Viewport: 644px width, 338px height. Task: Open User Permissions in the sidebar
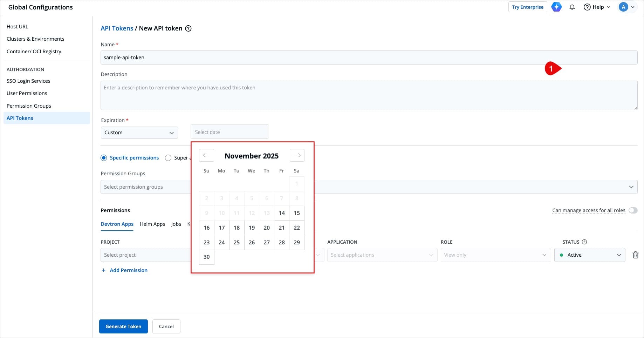tap(27, 93)
